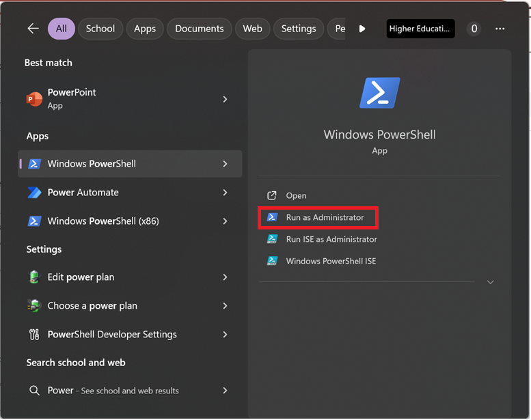This screenshot has width=531, height=420.
Task: Open Power school and web results
Action: point(130,391)
